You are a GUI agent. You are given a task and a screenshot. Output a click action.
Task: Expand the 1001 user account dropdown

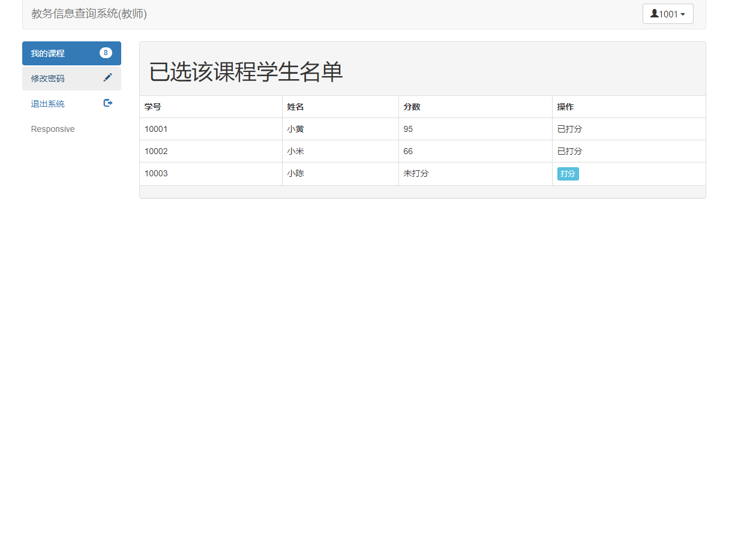(x=668, y=13)
